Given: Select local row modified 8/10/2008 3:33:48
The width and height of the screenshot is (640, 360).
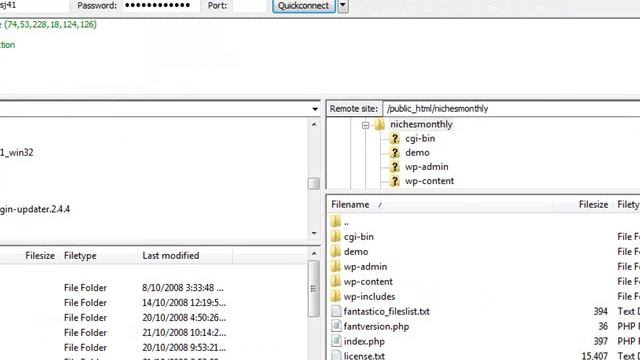Looking at the screenshot, I should (183, 288).
